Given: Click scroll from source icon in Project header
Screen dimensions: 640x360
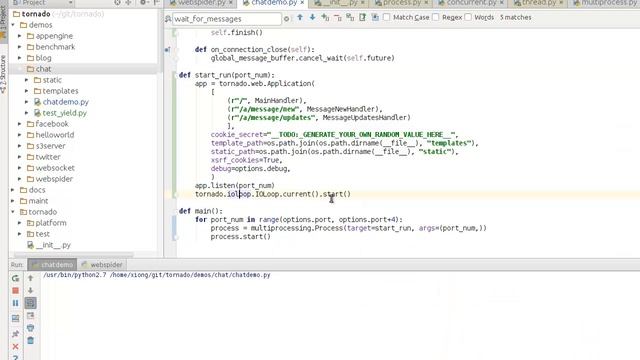Looking at the screenshot, I should 118,2.
